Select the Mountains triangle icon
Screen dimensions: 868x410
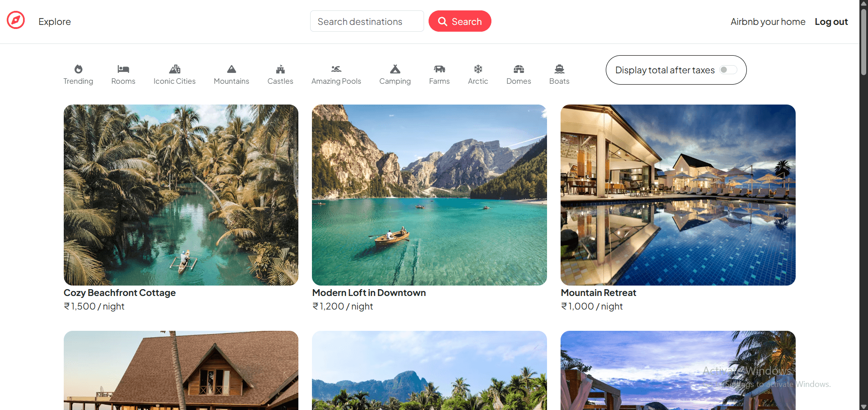pos(231,69)
